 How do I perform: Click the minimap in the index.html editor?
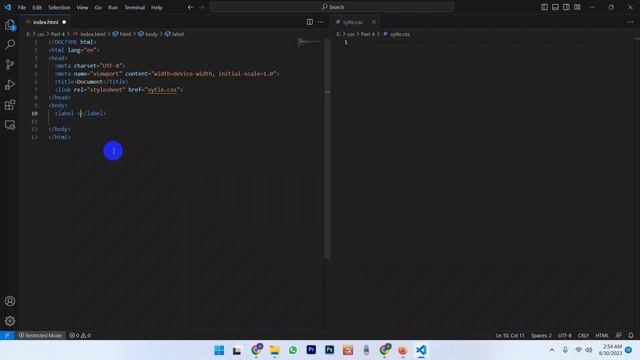pos(310,42)
